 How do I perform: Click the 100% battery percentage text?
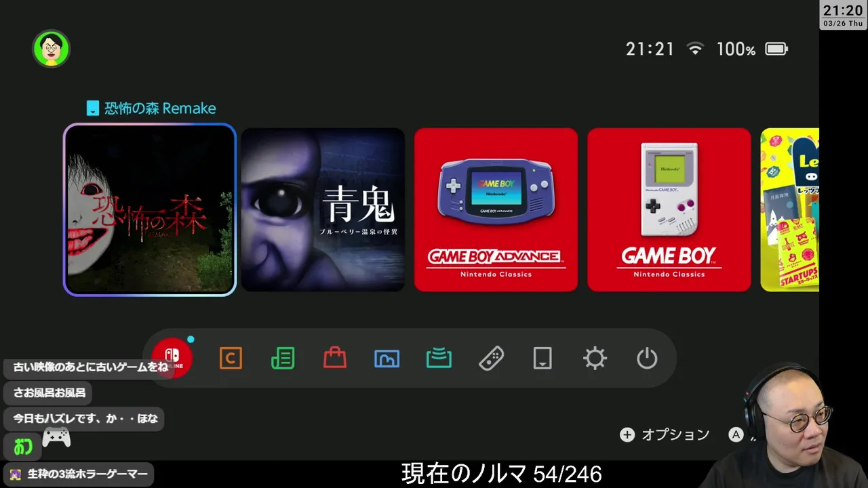coord(736,49)
